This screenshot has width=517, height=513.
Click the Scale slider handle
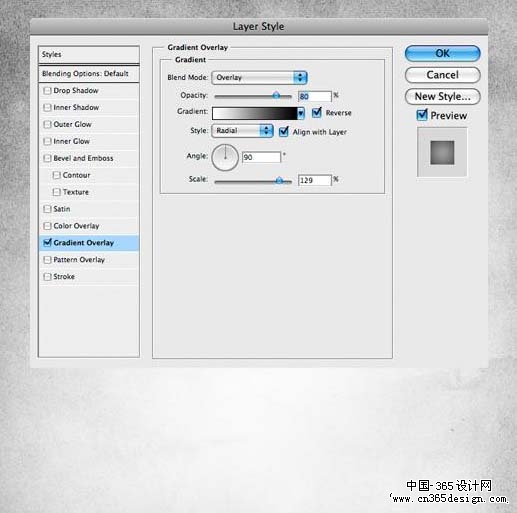click(279, 180)
